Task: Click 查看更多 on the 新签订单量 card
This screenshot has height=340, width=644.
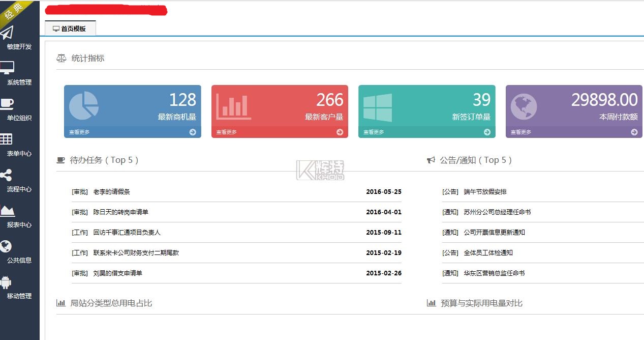Action: (374, 132)
